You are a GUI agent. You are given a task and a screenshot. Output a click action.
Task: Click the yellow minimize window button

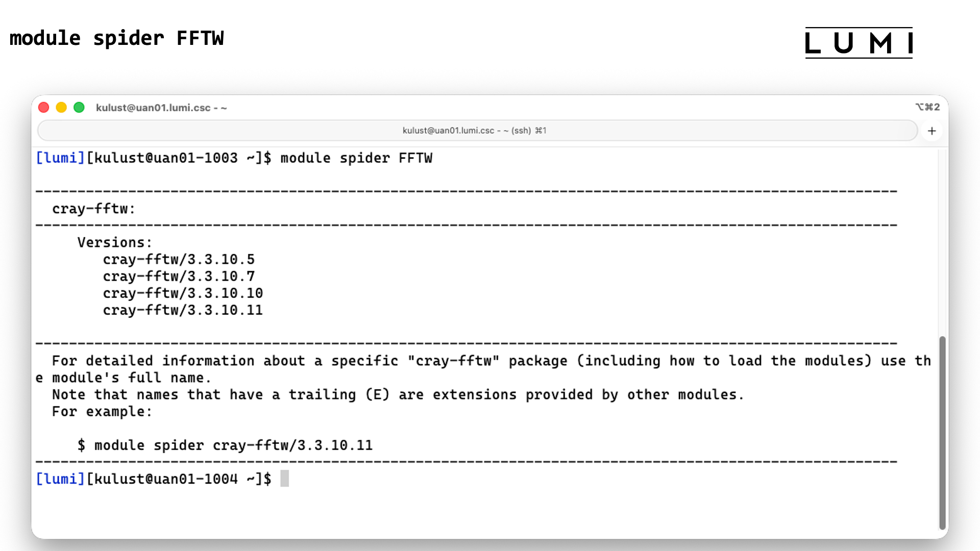click(61, 108)
